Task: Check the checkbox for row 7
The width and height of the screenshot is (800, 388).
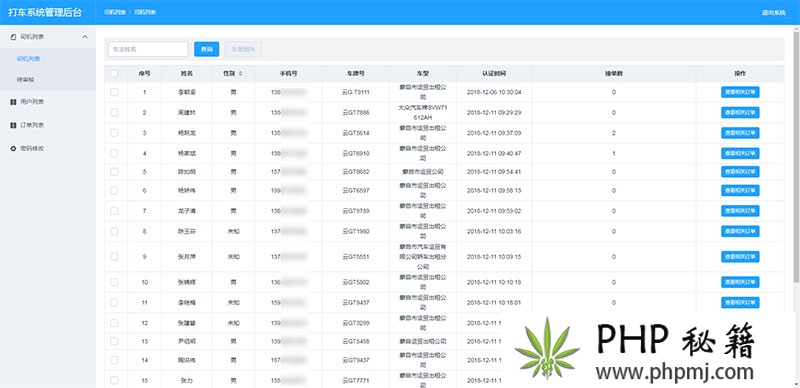Action: point(114,210)
